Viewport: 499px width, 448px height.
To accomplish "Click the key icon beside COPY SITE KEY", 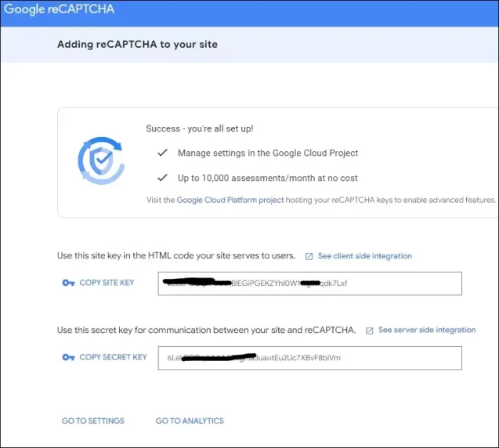I will tap(68, 283).
